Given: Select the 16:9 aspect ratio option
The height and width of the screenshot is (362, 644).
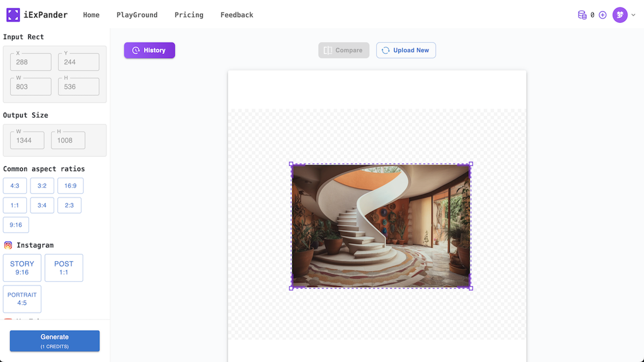Looking at the screenshot, I should (70, 185).
